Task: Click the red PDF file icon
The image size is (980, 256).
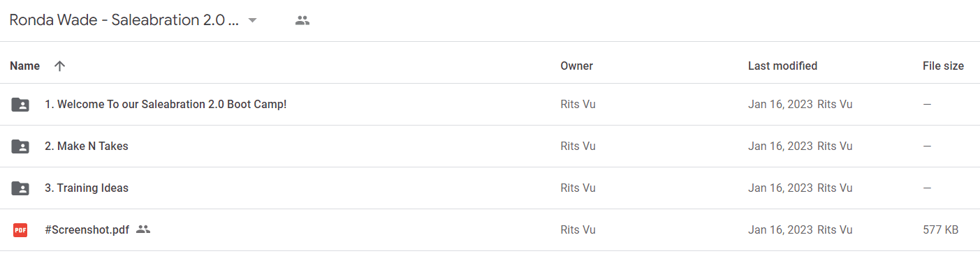Action: coord(21,229)
